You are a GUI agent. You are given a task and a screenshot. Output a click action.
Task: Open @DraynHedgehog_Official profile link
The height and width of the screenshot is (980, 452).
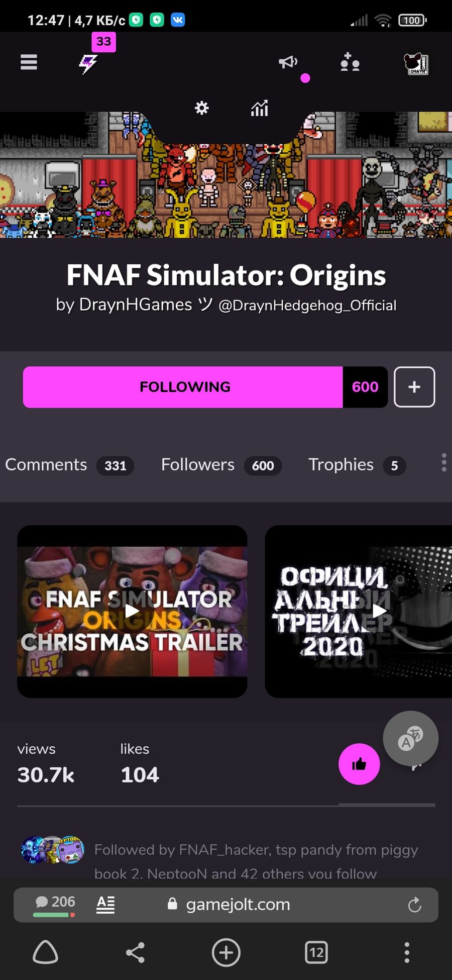click(307, 305)
